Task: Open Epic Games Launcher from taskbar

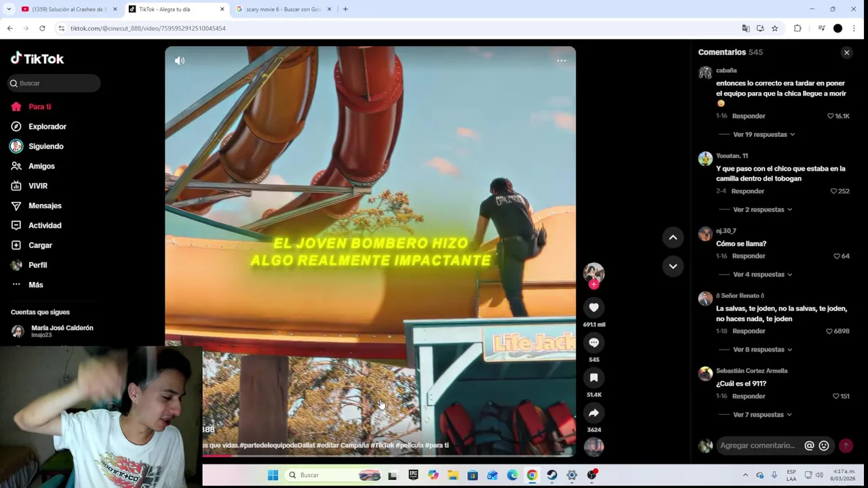Action: point(413,475)
